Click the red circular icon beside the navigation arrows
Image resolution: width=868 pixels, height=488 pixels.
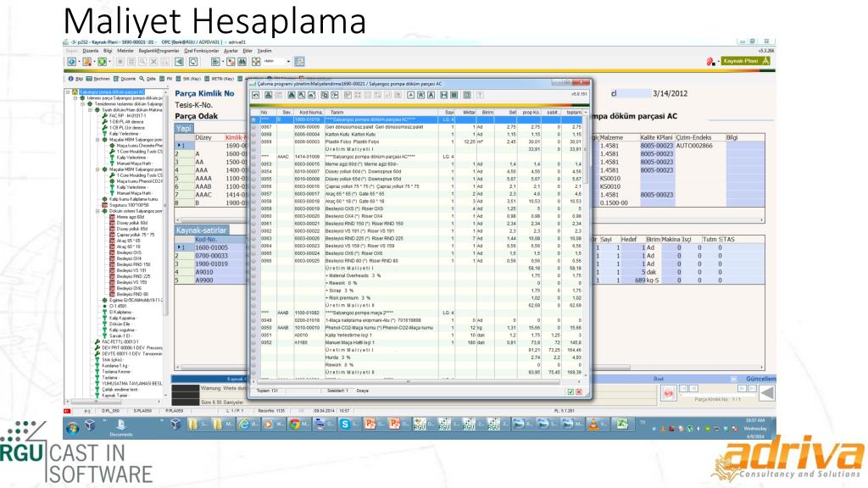point(668,393)
